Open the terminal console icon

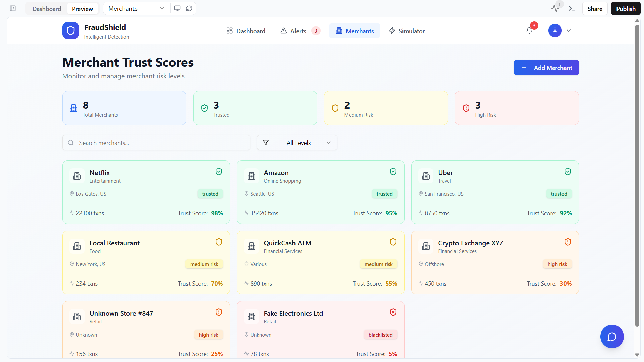(572, 8)
